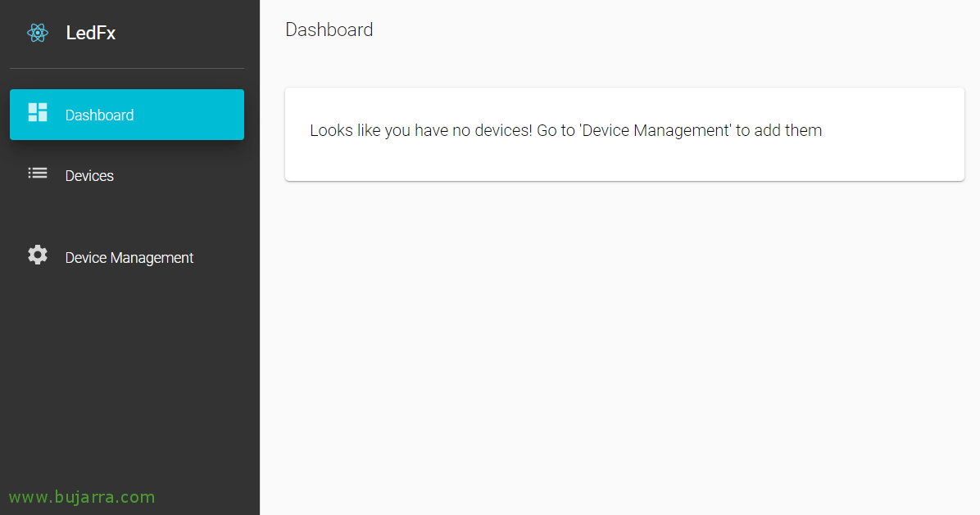Click the LedFx title text
Screen dimensions: 980x515
point(90,34)
